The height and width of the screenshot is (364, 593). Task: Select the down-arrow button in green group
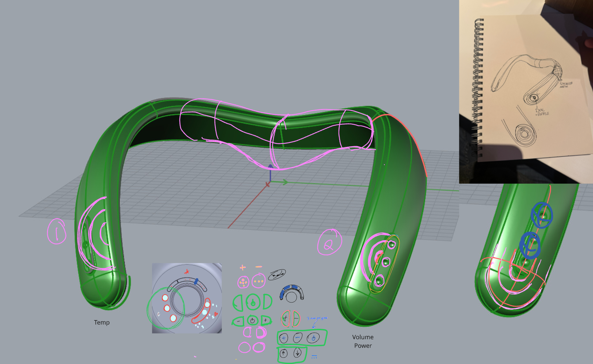(297, 353)
